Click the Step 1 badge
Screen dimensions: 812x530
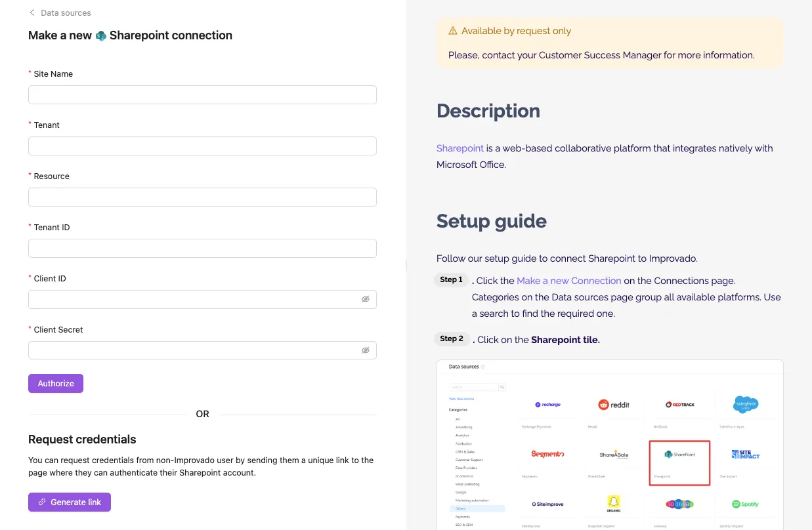click(x=452, y=280)
